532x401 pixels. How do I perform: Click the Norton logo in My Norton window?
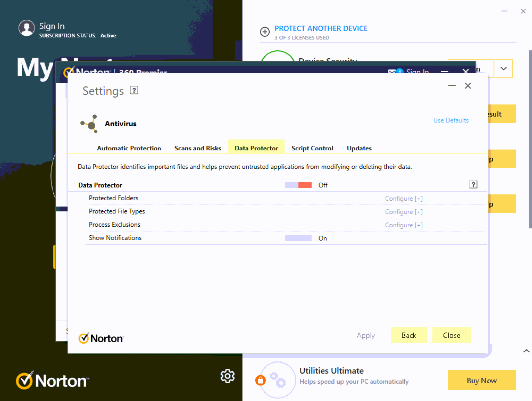pyautogui.click(x=53, y=380)
